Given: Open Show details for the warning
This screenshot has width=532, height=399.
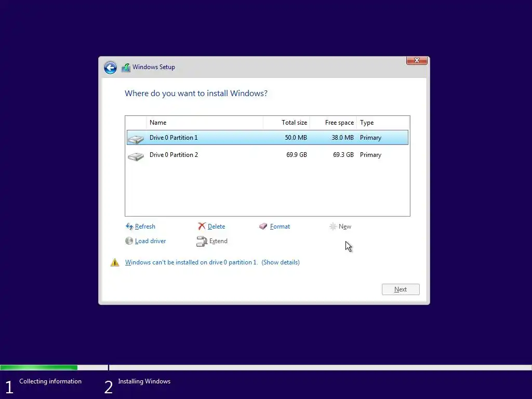Looking at the screenshot, I should click(x=281, y=262).
